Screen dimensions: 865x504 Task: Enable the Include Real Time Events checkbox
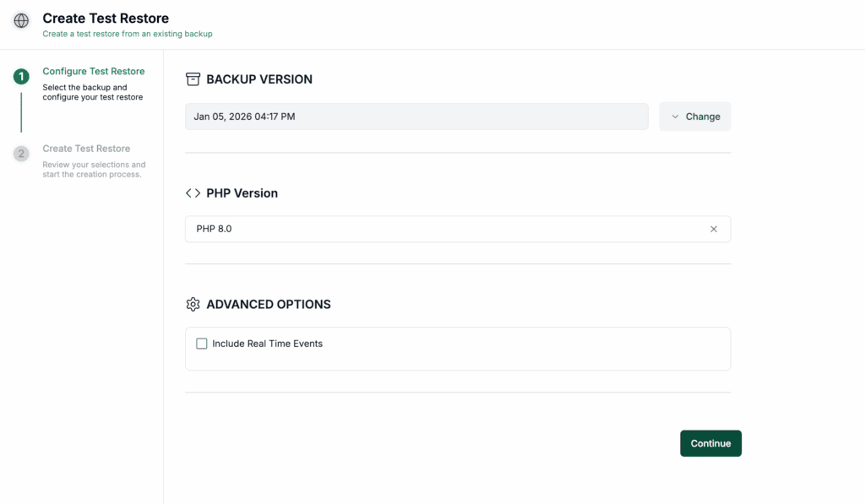pos(202,344)
